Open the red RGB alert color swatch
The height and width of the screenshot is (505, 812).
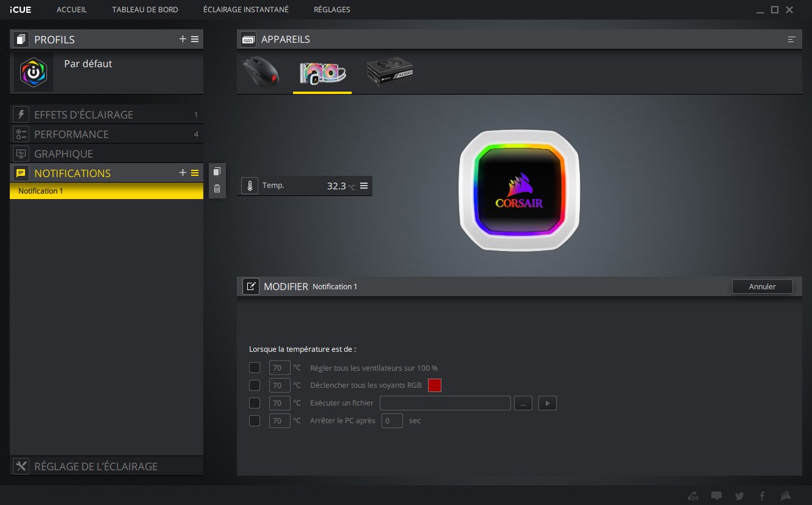(x=435, y=385)
